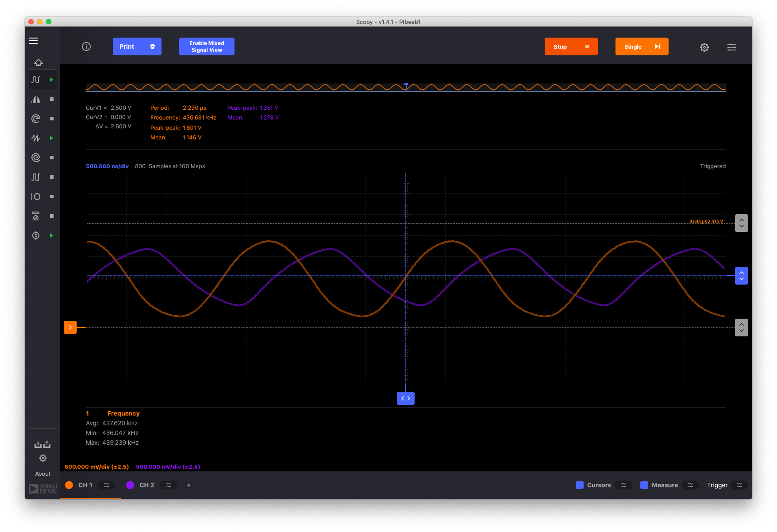Click the save/load session icon
Screen dimensions: 777x532
pos(42,444)
